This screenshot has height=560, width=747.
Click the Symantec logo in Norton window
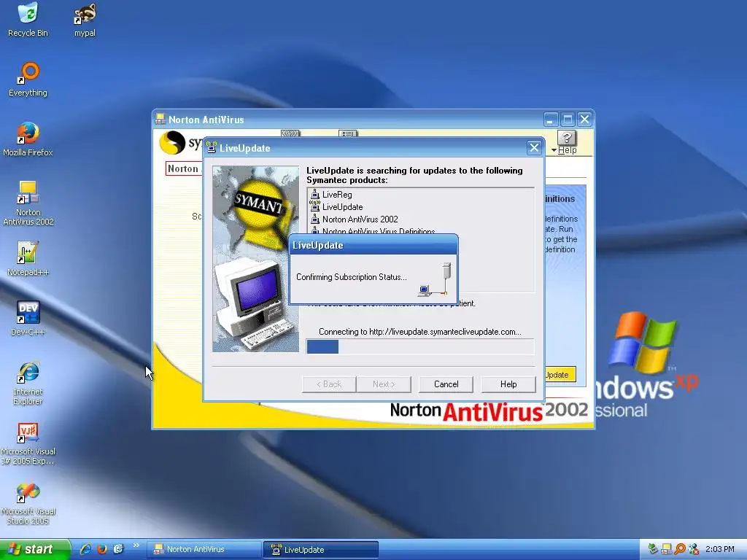click(172, 142)
